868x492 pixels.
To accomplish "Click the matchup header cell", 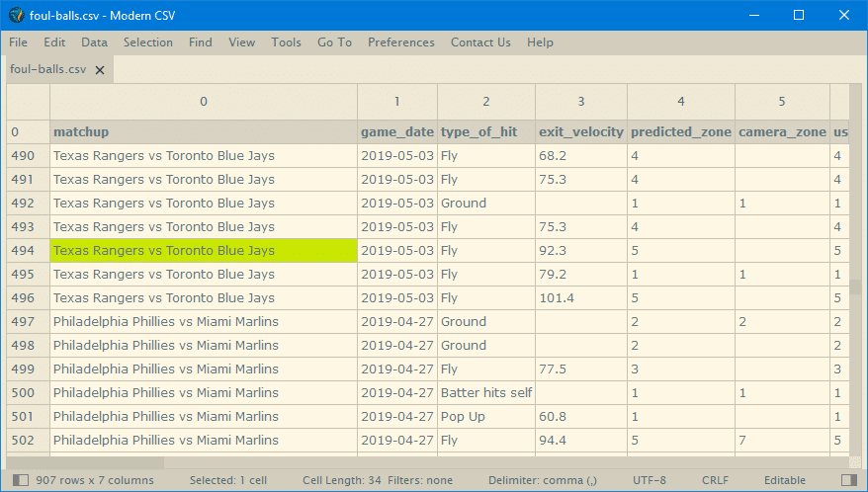I will pyautogui.click(x=204, y=132).
